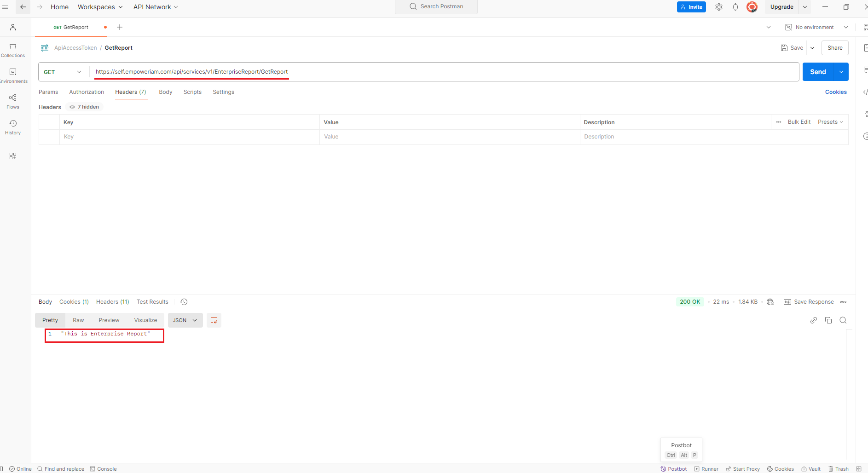Open the Flows sidebar panel
The image size is (868, 473).
pos(13,101)
